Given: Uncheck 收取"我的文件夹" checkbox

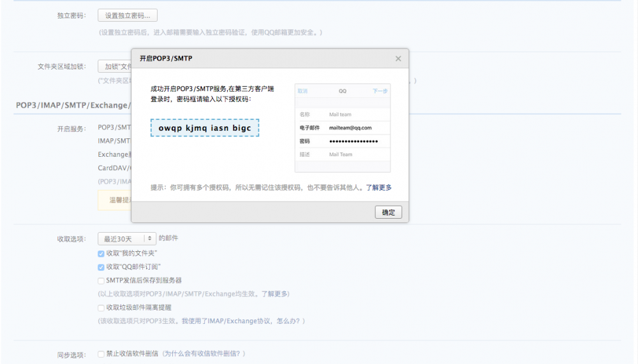Looking at the screenshot, I should click(x=101, y=254).
